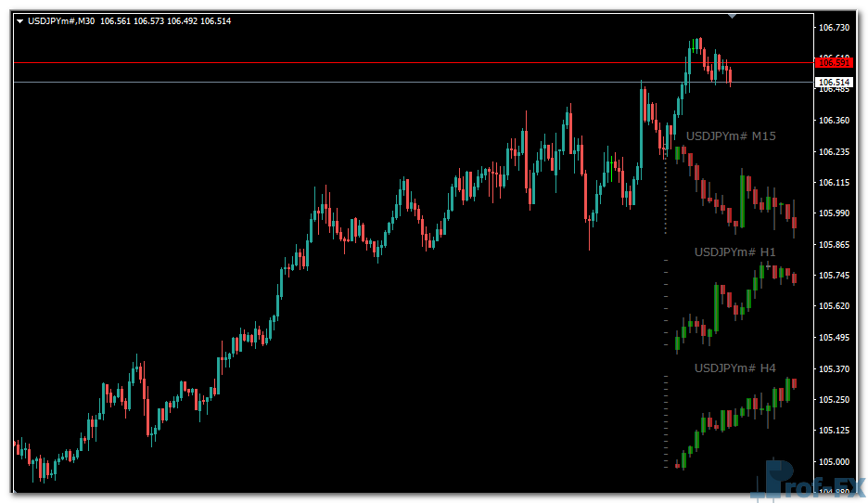Click the USDJPYm#,M30 chart title text

[x=61, y=21]
